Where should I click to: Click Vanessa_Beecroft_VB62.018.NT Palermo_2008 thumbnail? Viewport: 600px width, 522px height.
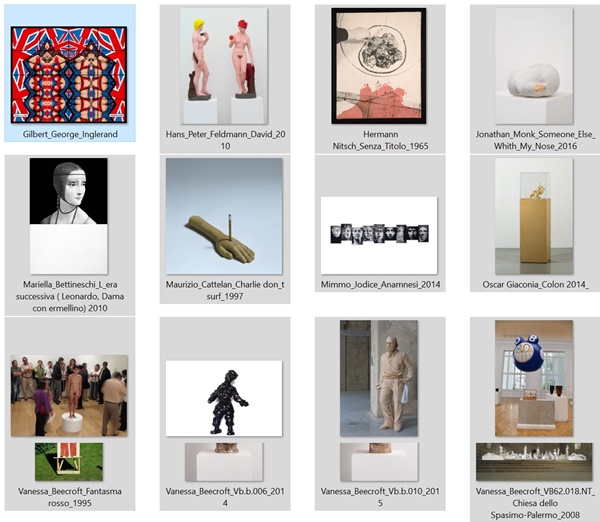point(534,378)
